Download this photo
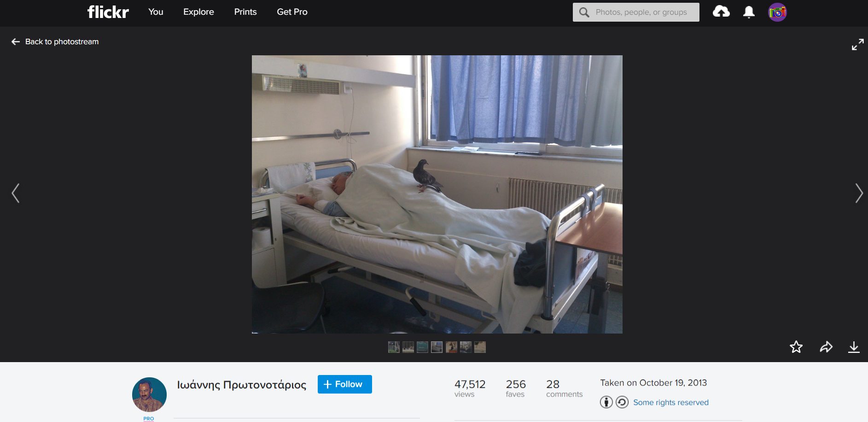The image size is (868, 422). [x=854, y=347]
